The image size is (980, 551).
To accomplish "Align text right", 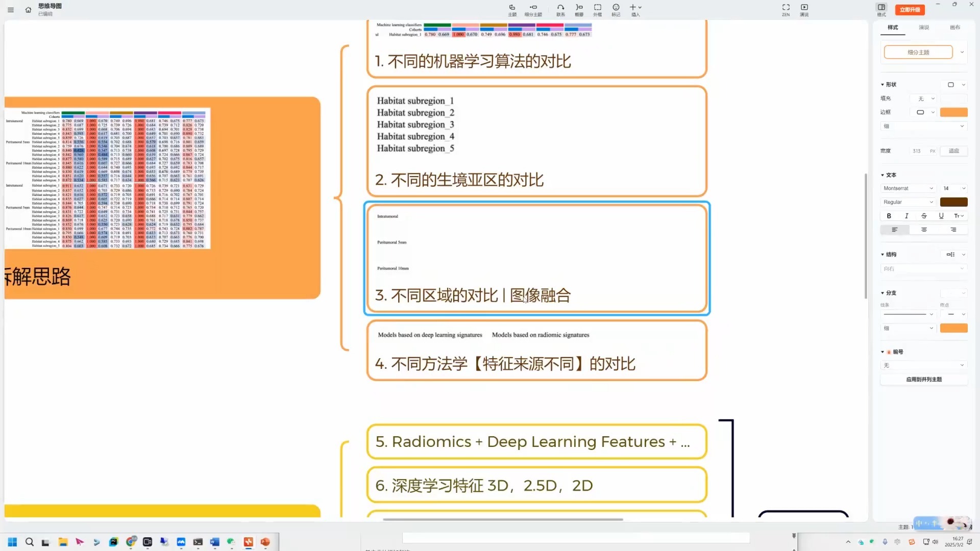I will [953, 230].
